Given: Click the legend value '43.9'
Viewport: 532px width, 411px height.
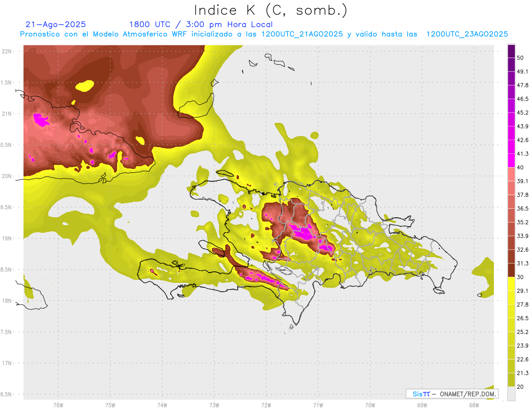Looking at the screenshot, I should point(522,126).
